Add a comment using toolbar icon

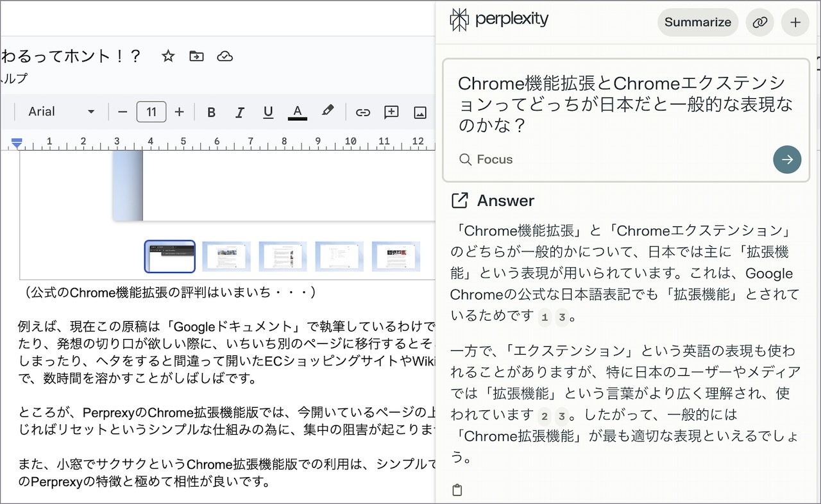391,113
